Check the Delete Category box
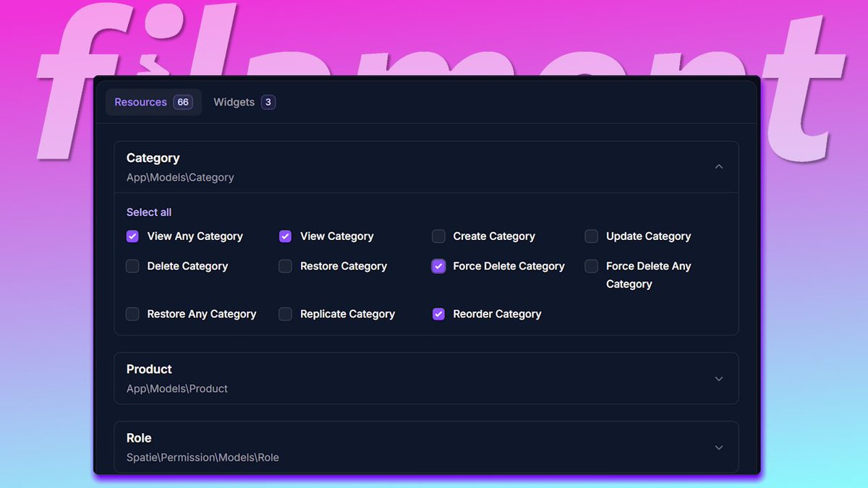The height and width of the screenshot is (488, 868). (132, 266)
